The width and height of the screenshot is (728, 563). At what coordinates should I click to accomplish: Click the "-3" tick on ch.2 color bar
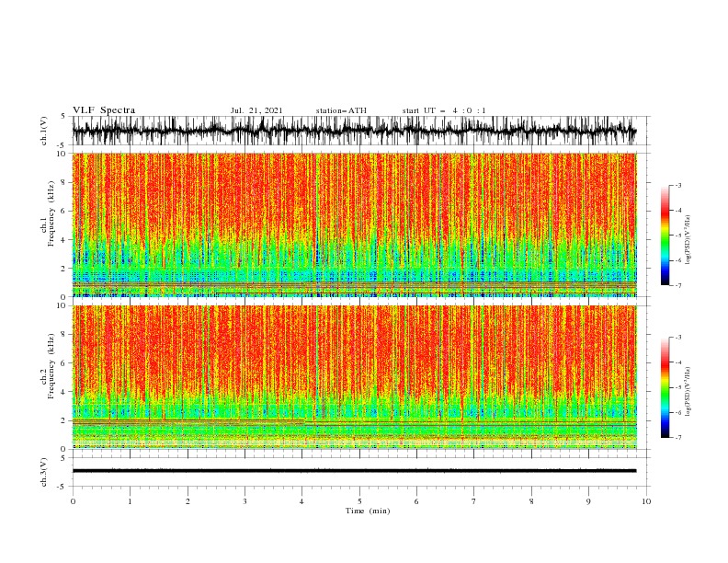point(678,338)
